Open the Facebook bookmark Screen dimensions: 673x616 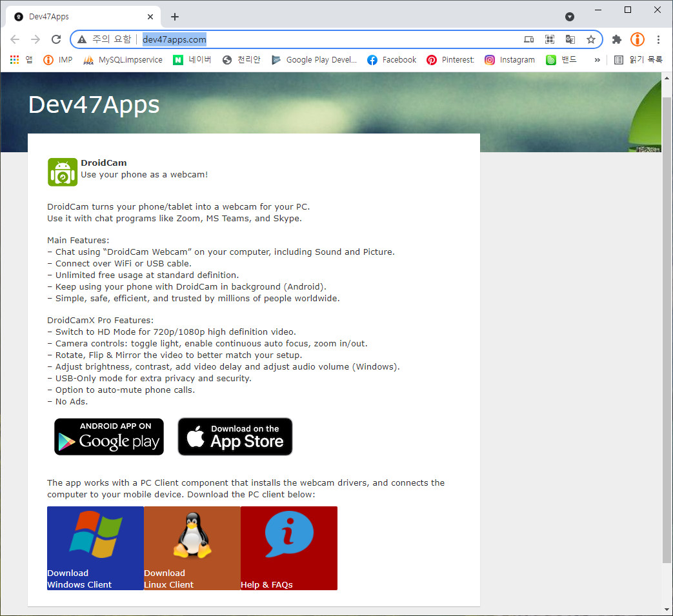(x=392, y=59)
